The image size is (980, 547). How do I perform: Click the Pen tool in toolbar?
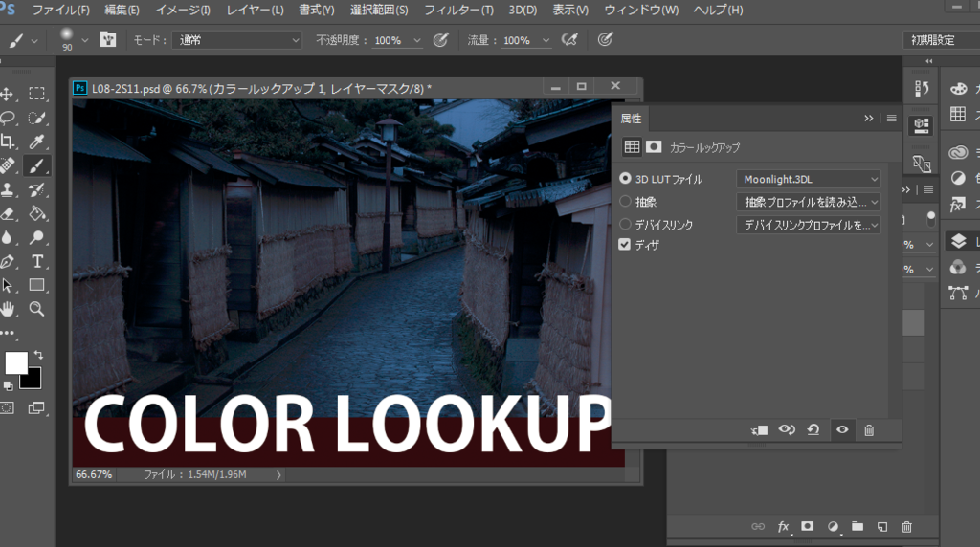pos(8,261)
